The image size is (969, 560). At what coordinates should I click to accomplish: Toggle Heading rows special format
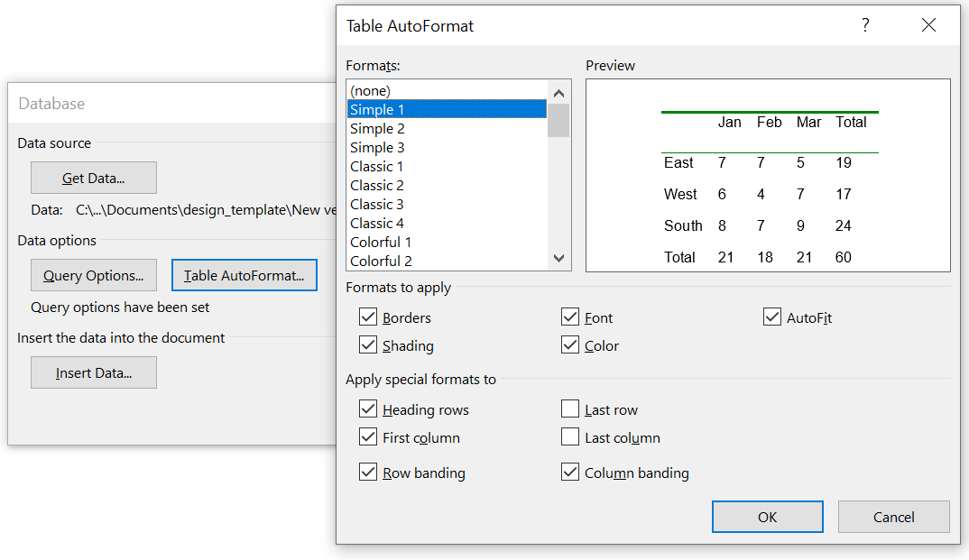pyautogui.click(x=368, y=409)
